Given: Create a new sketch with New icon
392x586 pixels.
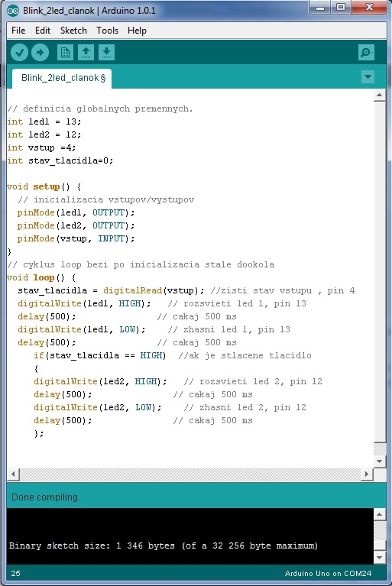Looking at the screenshot, I should click(65, 52).
